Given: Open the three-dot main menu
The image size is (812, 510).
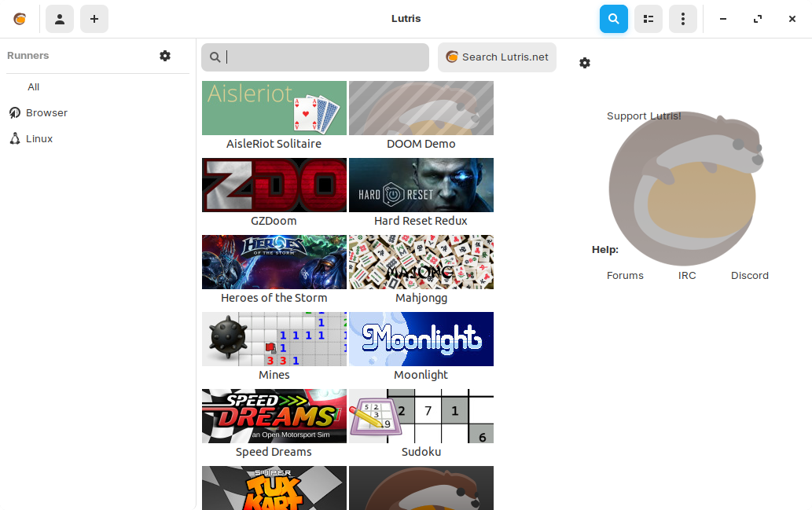Looking at the screenshot, I should point(683,19).
